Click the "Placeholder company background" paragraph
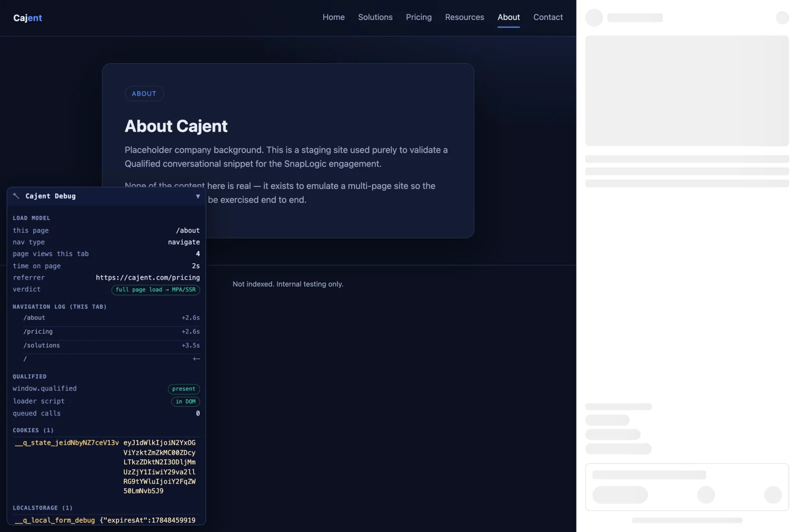 pyautogui.click(x=286, y=157)
